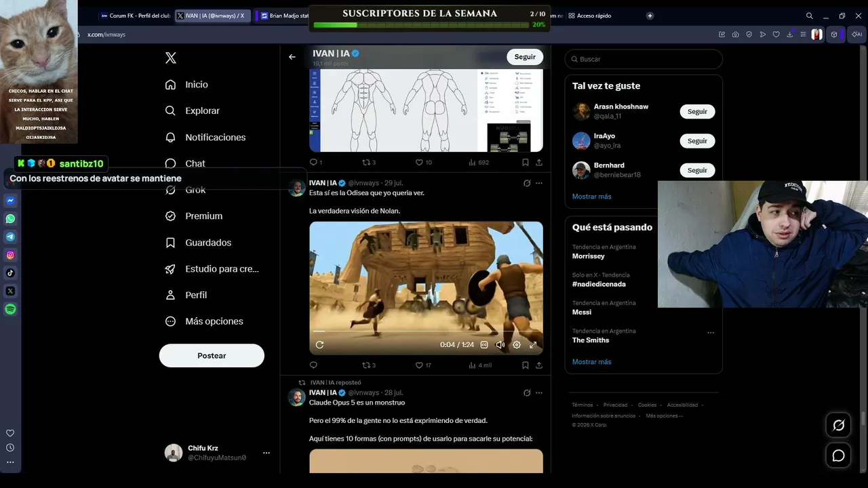Bookmark the body diagram post
This screenshot has width=868, height=488.
[526, 163]
